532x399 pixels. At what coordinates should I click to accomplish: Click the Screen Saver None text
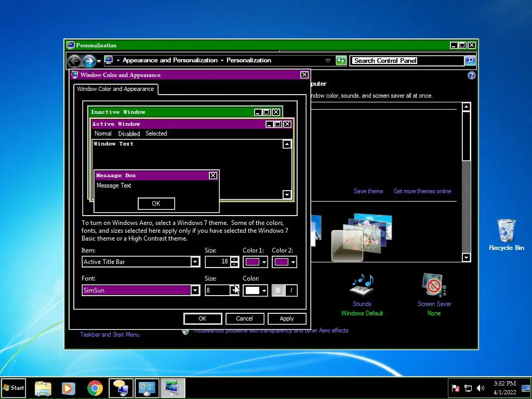click(434, 313)
